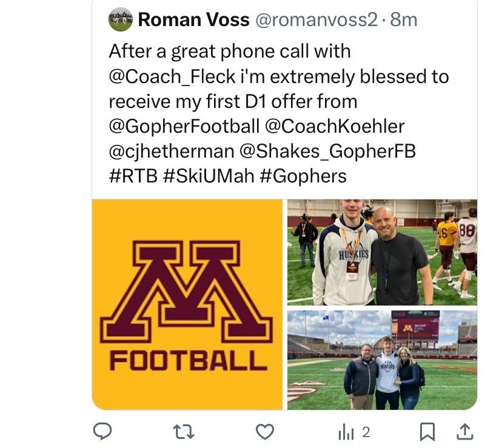The width and height of the screenshot is (502, 448).
Task: Click the retweet arrows icon
Action: [x=184, y=432]
